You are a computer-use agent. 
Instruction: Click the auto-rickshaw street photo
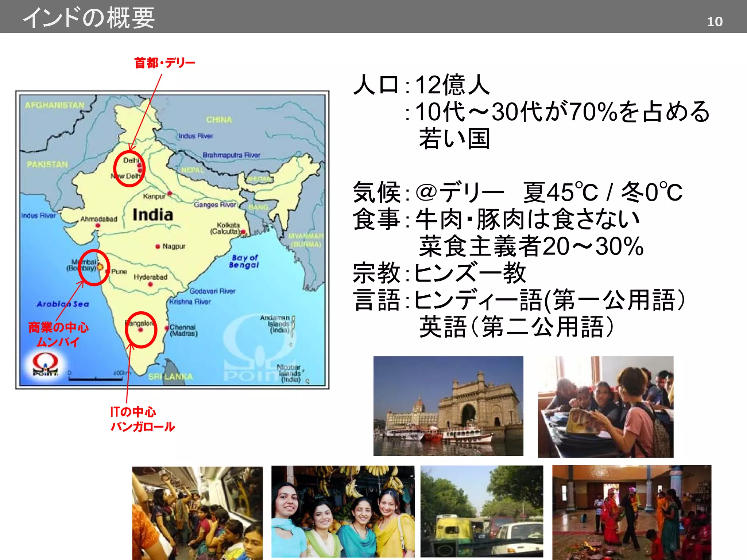tap(482, 512)
